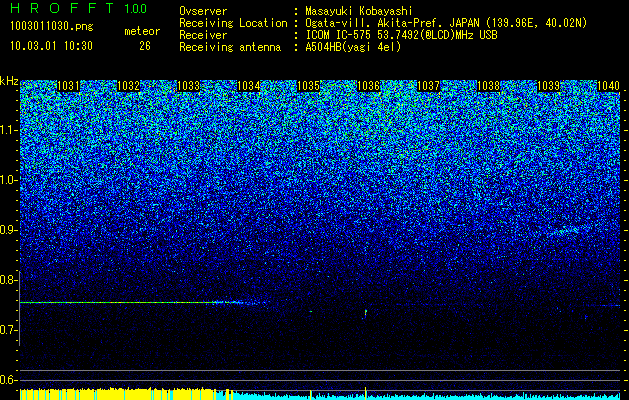Click the 0.9 kHz axis label
Image resolution: width=629 pixels, height=400 pixels.
[8, 230]
